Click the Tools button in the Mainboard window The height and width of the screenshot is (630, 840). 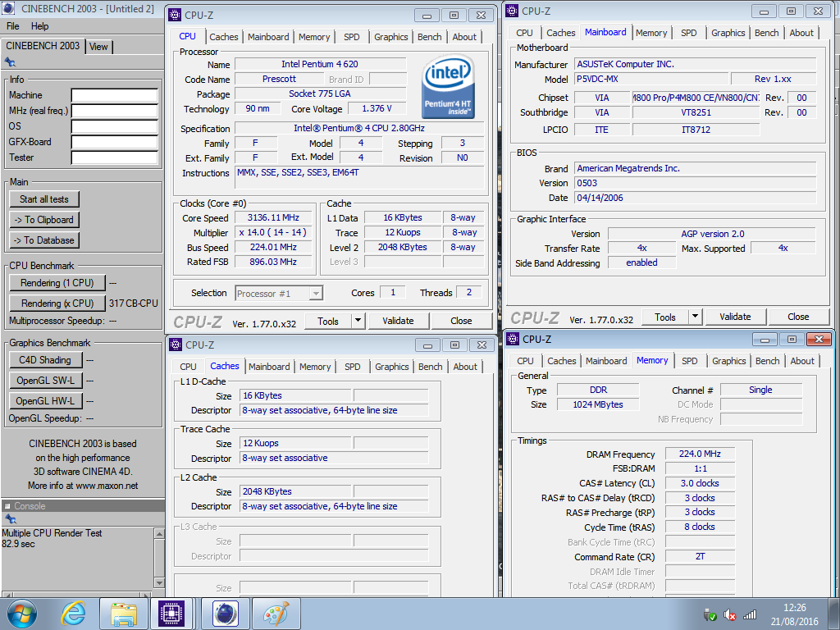(665, 317)
